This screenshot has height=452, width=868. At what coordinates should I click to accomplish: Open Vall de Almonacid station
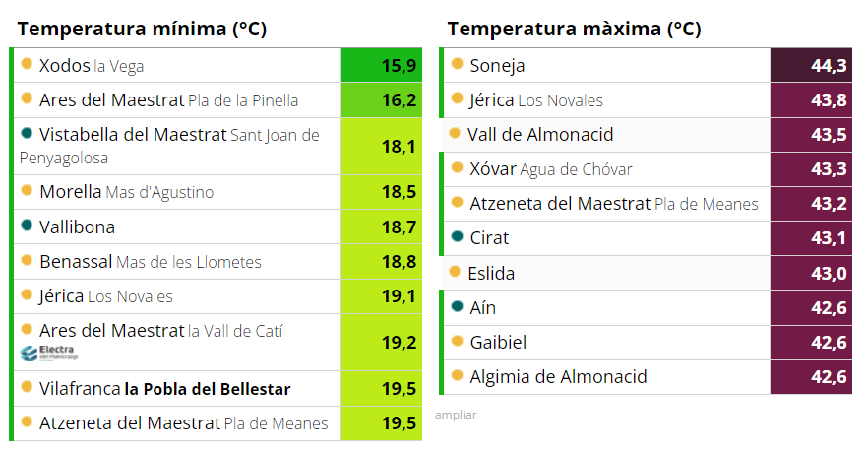coord(540,135)
